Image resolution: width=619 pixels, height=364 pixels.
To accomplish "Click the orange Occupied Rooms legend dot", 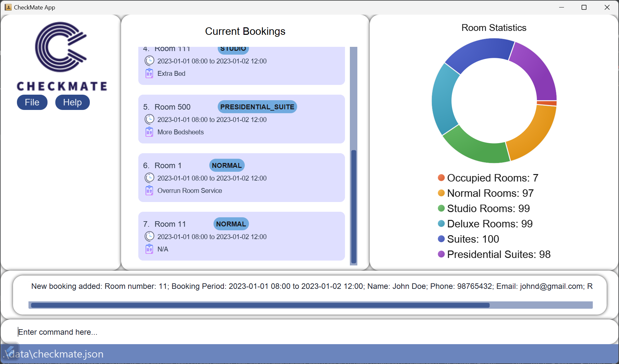I will [441, 178].
